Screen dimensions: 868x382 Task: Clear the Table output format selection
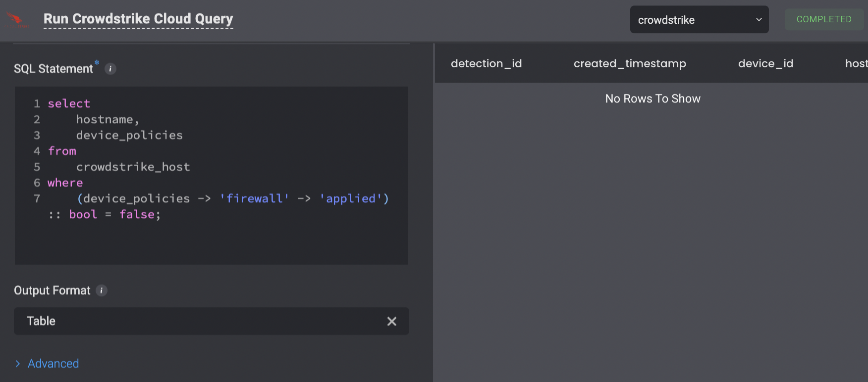click(x=391, y=322)
